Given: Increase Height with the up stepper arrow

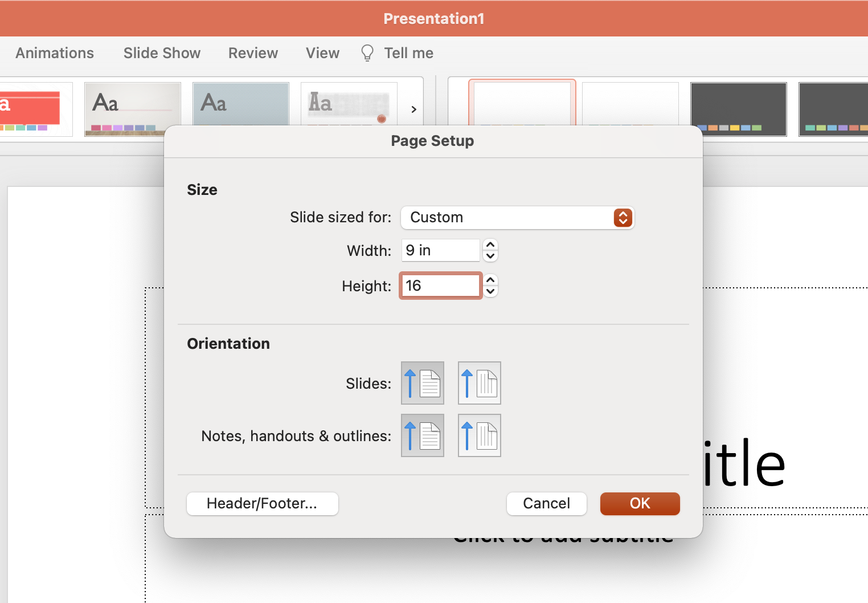Looking at the screenshot, I should click(x=490, y=280).
